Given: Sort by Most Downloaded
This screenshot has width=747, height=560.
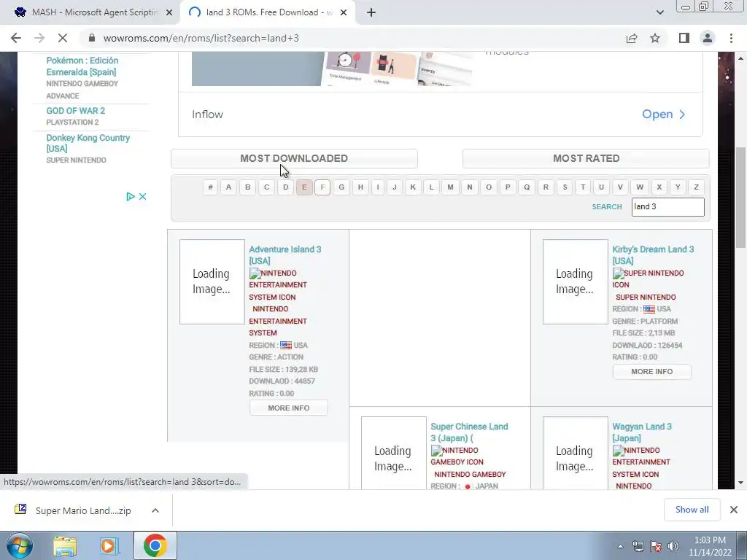Looking at the screenshot, I should pos(294,158).
